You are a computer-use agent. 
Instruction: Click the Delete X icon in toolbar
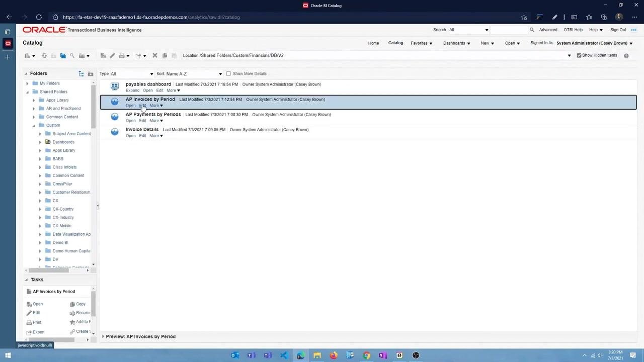[155, 56]
